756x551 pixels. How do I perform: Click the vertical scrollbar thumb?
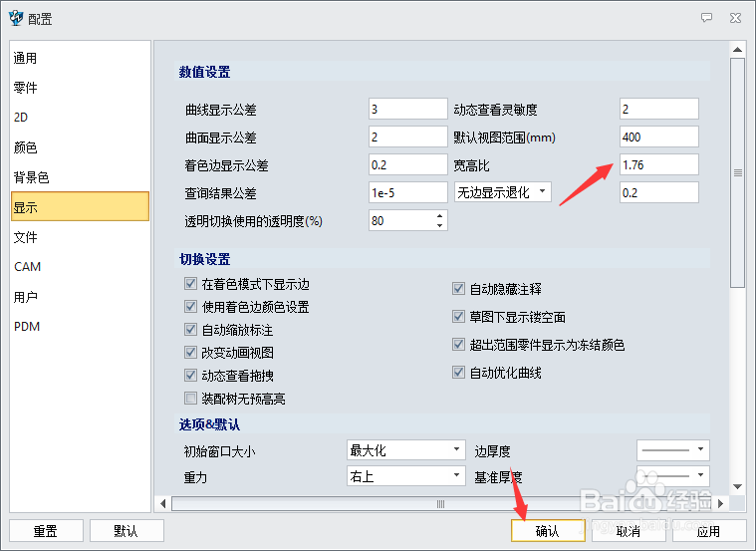[737, 172]
